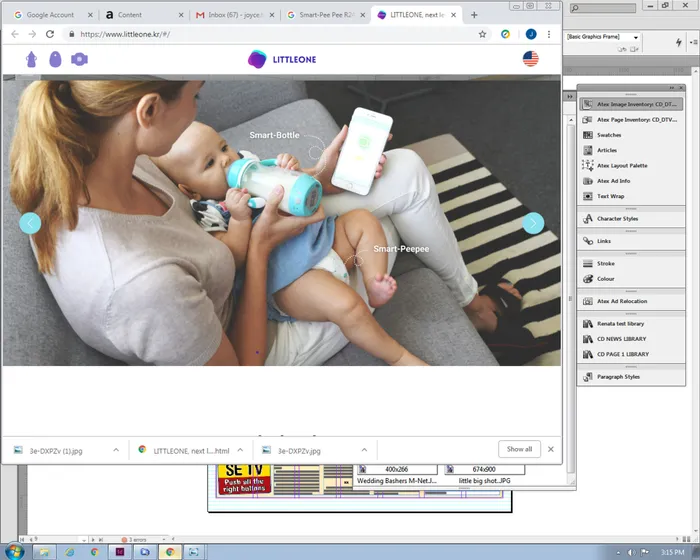Open the Character Styles panel
This screenshot has height=560, width=700.
point(617,218)
